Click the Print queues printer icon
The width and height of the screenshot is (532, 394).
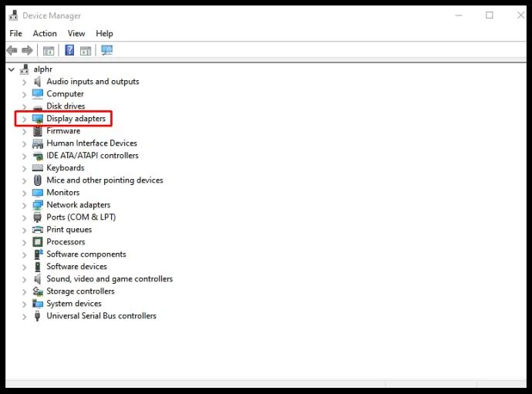point(38,230)
